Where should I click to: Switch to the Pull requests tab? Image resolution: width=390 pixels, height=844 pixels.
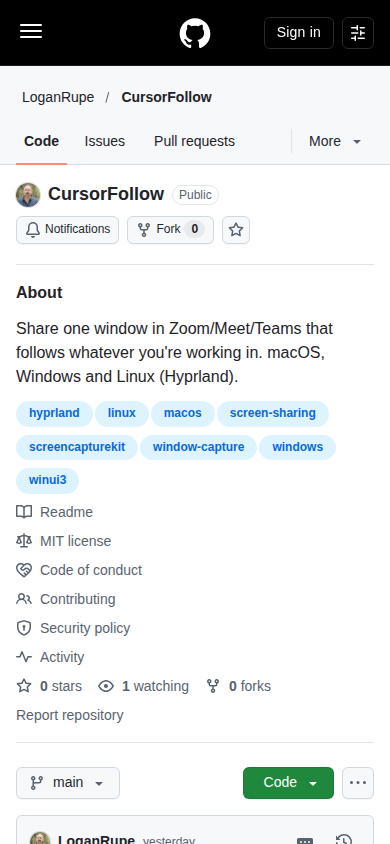194,142
